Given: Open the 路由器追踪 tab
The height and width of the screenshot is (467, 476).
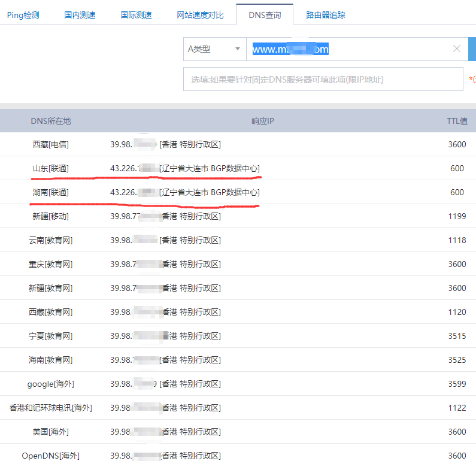Looking at the screenshot, I should click(326, 15).
